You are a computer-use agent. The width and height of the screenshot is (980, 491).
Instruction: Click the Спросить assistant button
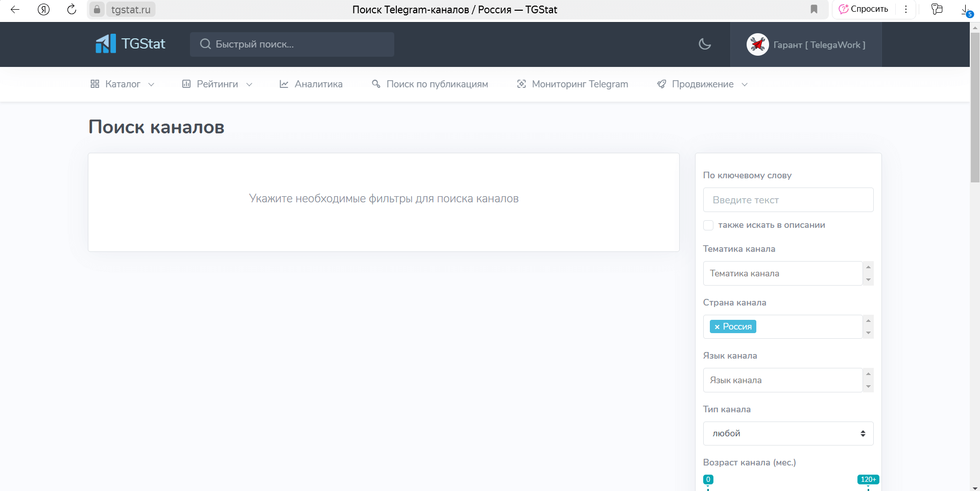(864, 9)
